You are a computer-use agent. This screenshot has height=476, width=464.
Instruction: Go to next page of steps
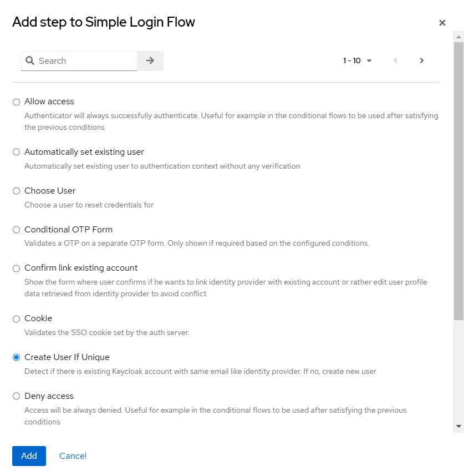421,61
